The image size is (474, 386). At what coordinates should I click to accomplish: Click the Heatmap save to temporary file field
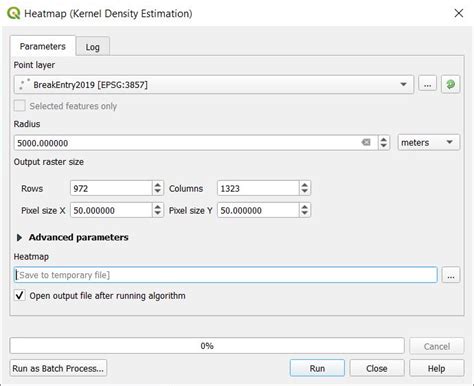click(226, 275)
